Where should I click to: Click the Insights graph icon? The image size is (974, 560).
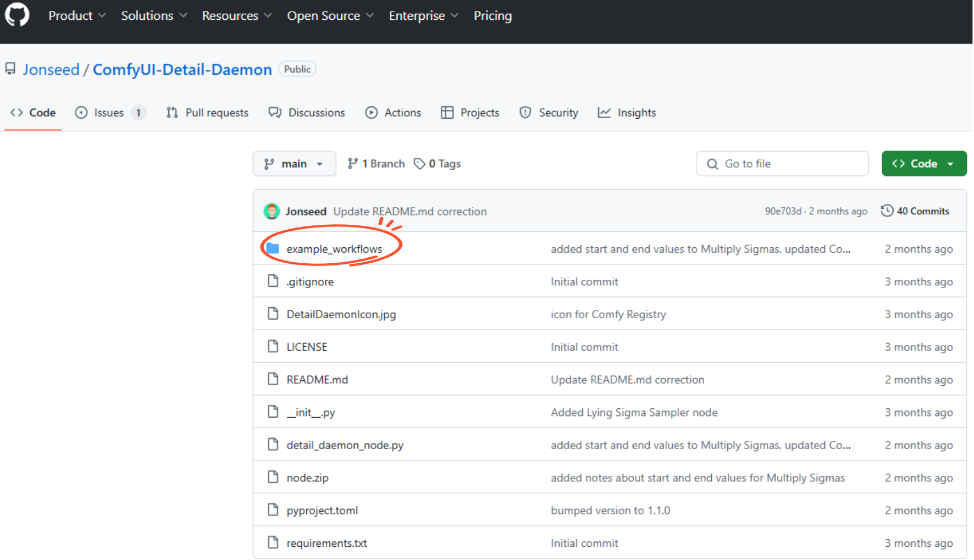click(604, 113)
